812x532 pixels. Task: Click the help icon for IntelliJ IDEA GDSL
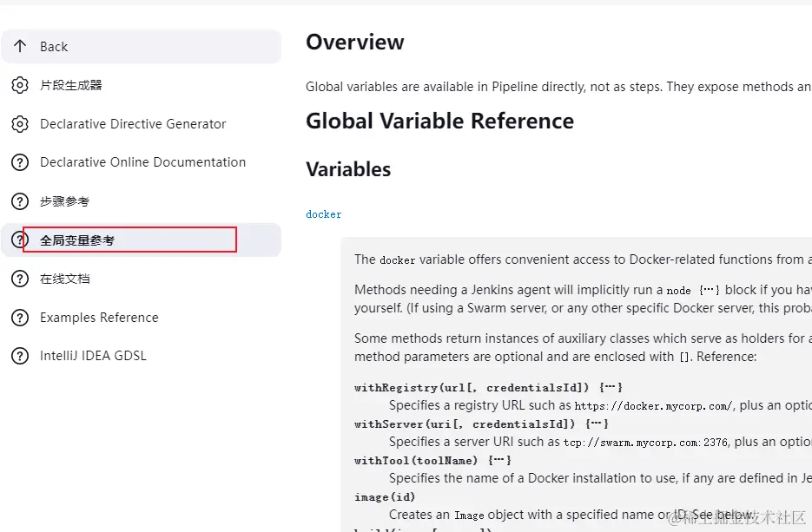point(20,356)
